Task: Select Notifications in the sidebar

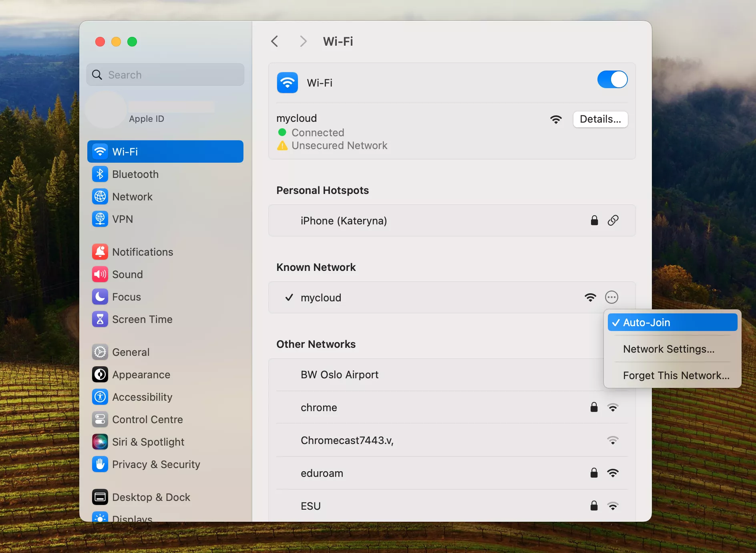Action: tap(142, 252)
